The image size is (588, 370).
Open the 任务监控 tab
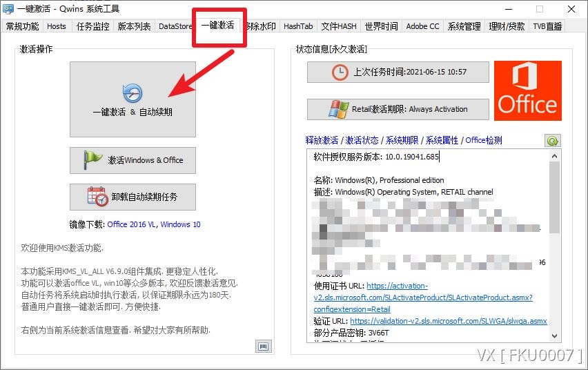pyautogui.click(x=92, y=26)
